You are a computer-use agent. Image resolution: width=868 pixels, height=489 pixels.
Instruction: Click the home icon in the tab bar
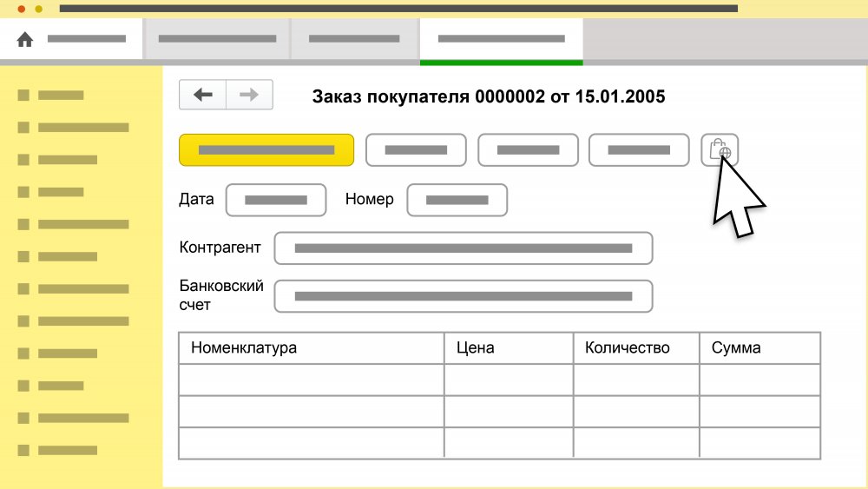click(25, 39)
